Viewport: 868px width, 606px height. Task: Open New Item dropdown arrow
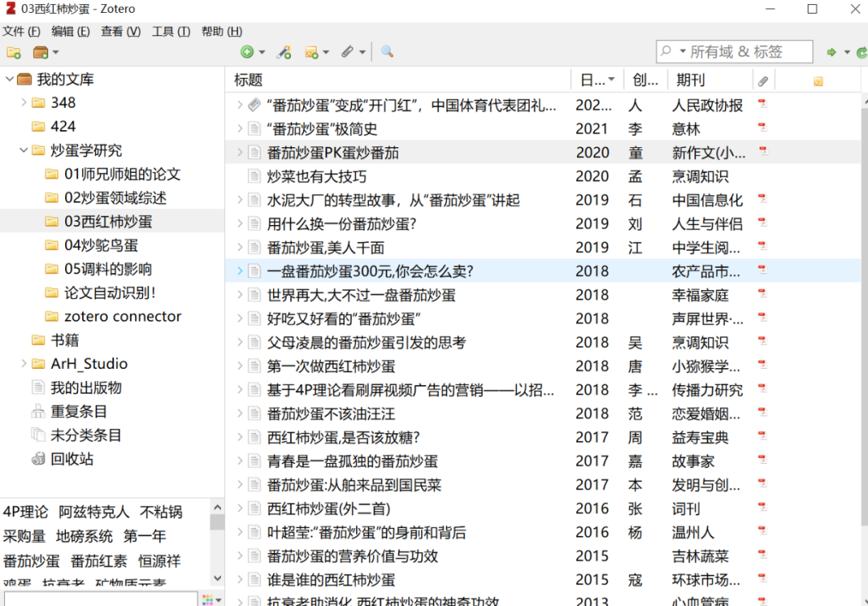pyautogui.click(x=262, y=52)
